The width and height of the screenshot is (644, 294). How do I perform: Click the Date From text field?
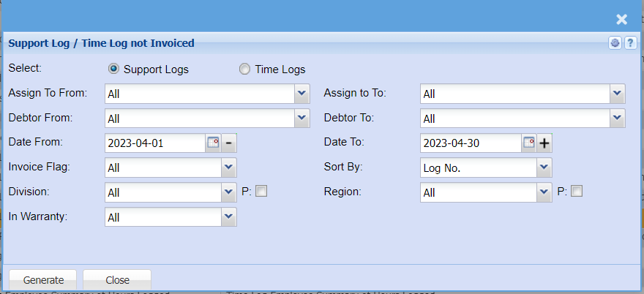coord(154,143)
